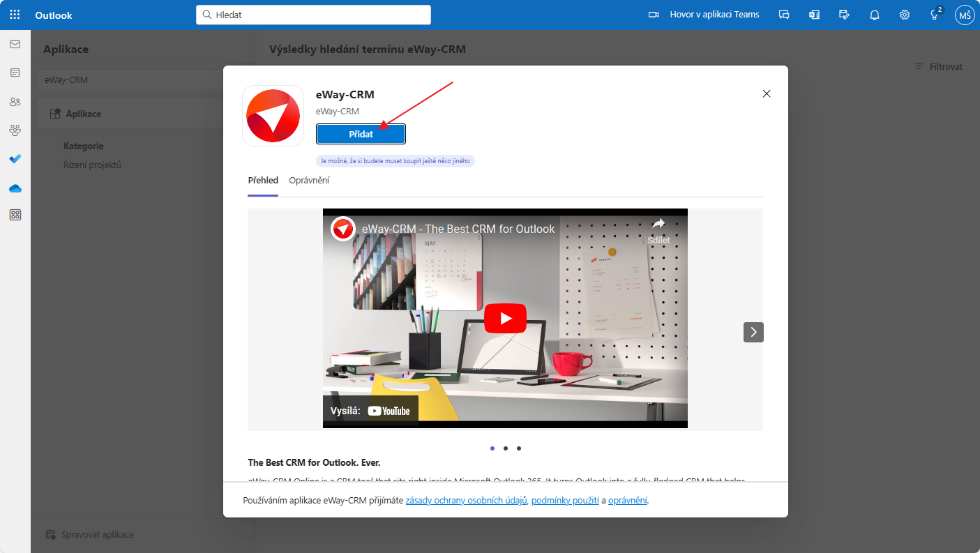
Task: Open the To Do checkmark icon
Action: 15,158
